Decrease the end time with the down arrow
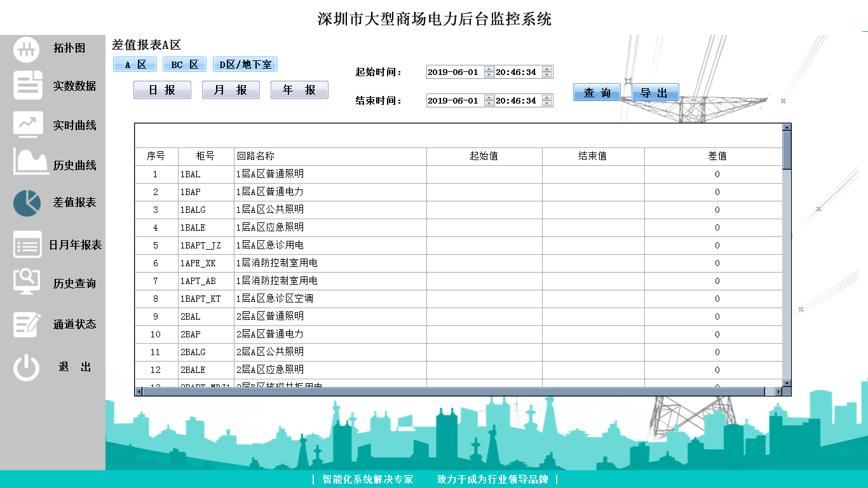Screen dimensions: 868x488 click(x=547, y=104)
